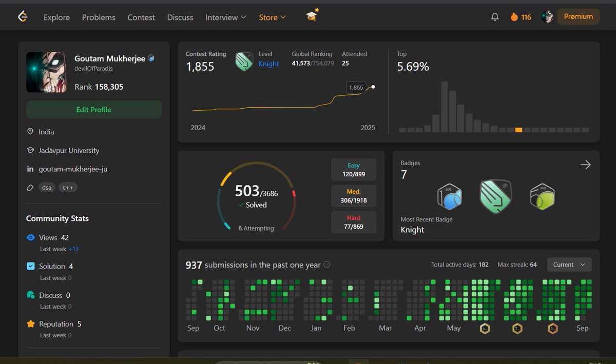Expand the Store menu dropdown
Image resolution: width=616 pixels, height=364 pixels.
(x=273, y=17)
